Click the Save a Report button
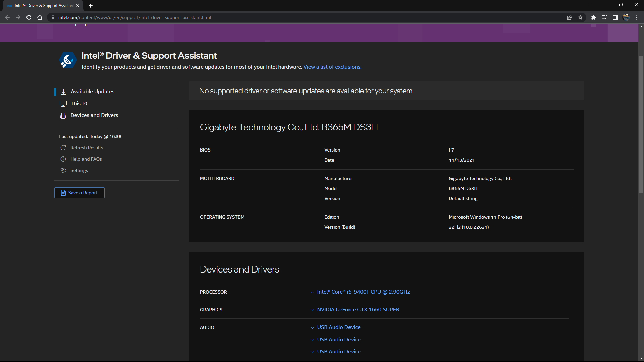 click(x=79, y=193)
